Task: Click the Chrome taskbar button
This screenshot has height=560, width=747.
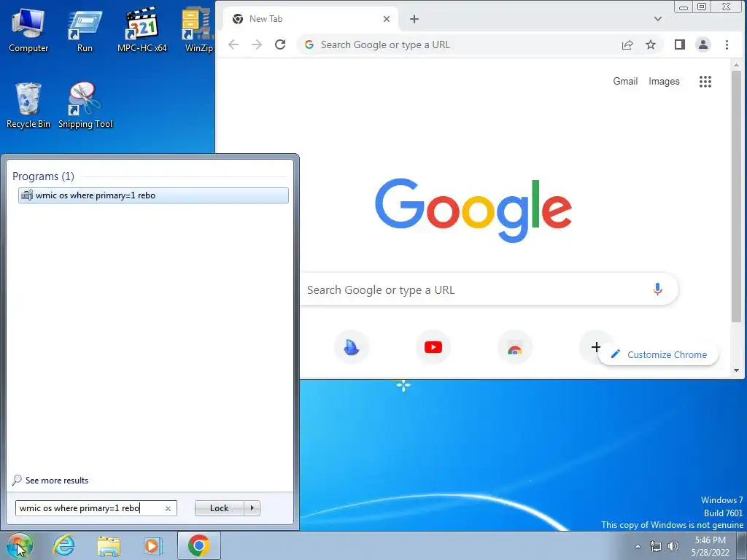Action: click(198, 545)
